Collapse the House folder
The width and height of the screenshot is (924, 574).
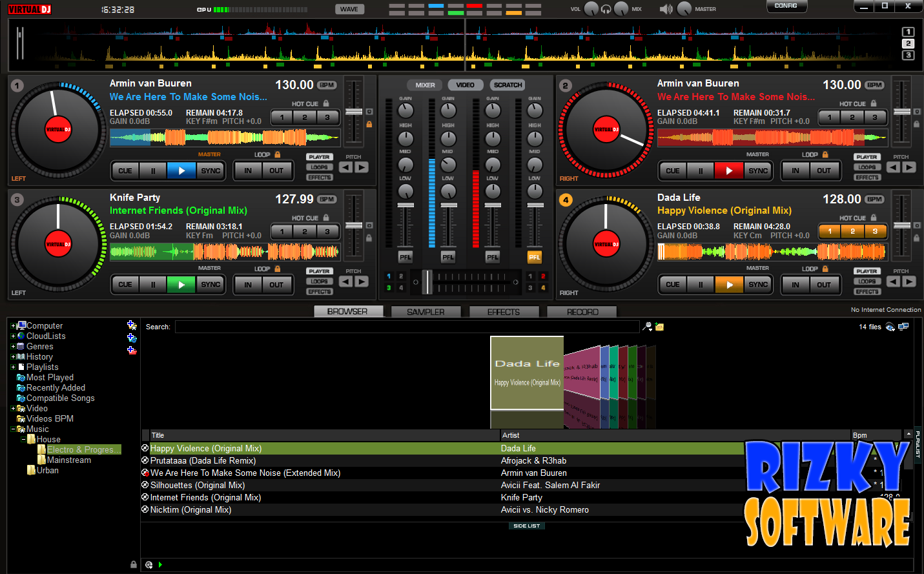(23, 440)
